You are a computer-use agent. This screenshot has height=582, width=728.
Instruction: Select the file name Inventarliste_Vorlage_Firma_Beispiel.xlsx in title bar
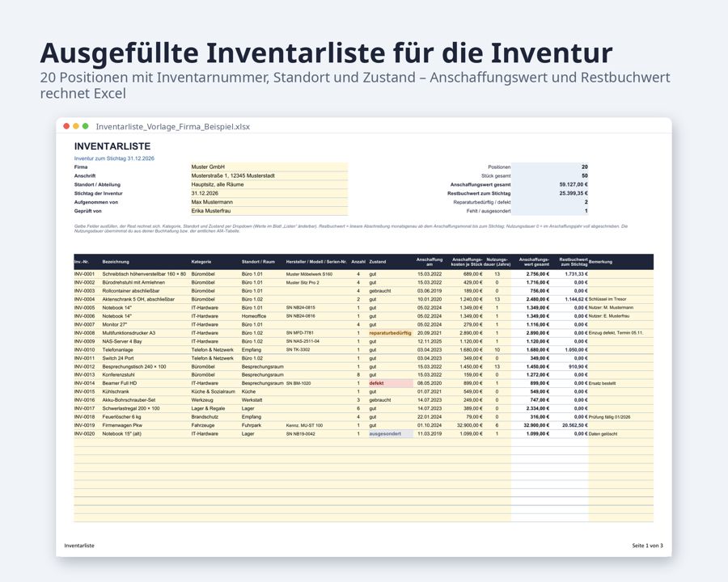click(x=173, y=127)
